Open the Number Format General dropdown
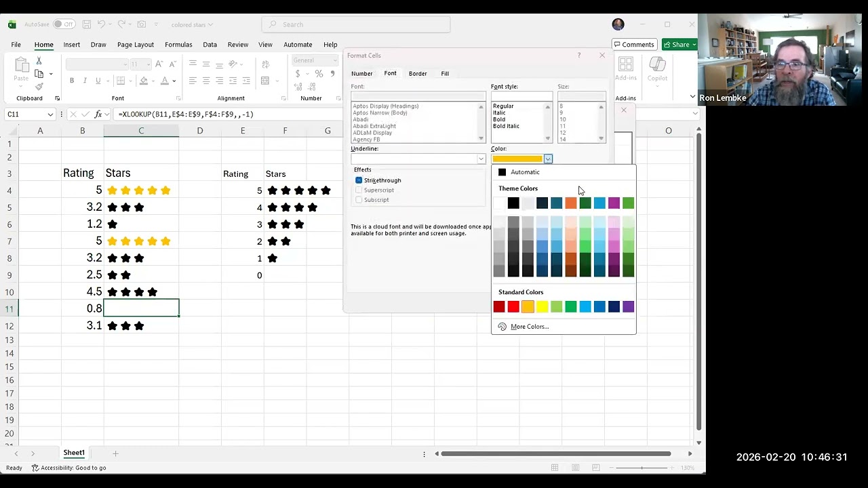The height and width of the screenshot is (488, 868). pos(334,60)
